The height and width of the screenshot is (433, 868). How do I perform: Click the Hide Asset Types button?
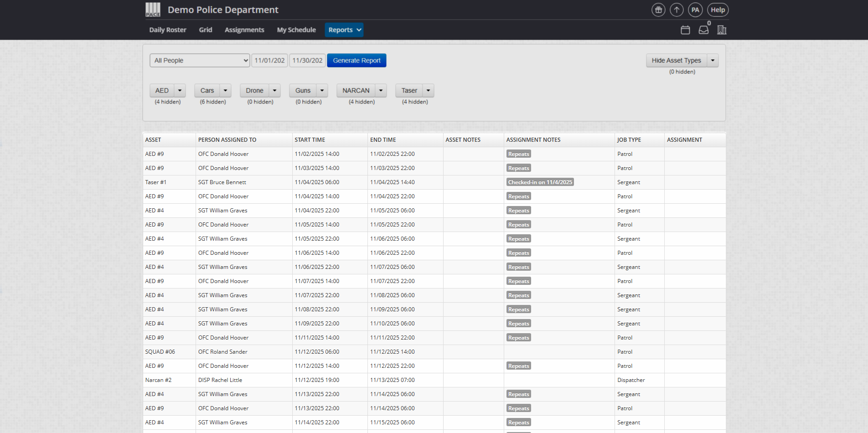676,61
